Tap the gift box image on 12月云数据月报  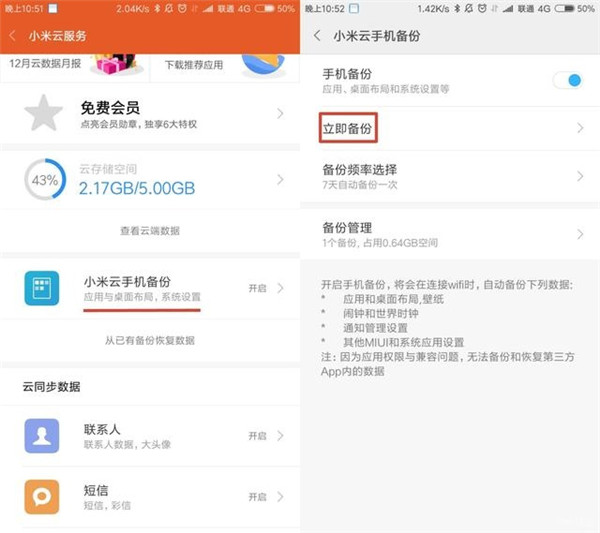(x=116, y=64)
